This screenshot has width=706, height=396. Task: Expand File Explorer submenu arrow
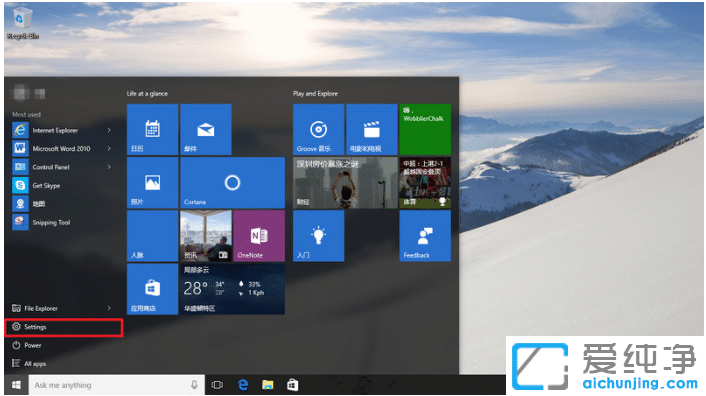tap(109, 308)
